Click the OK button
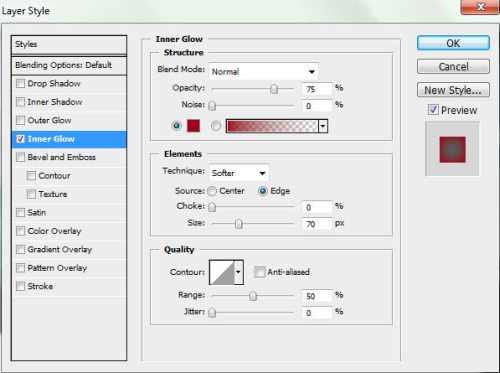Viewport: 500px width, 373px height. pyautogui.click(x=453, y=43)
